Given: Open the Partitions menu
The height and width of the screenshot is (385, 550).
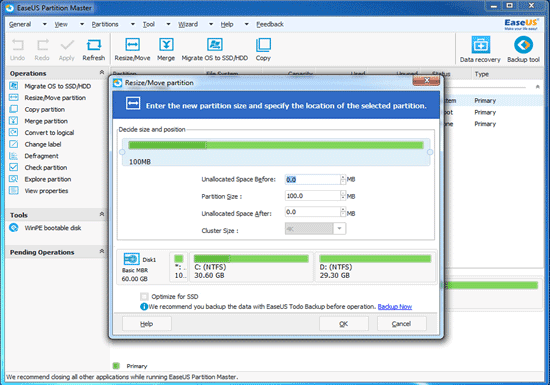Looking at the screenshot, I should (105, 24).
